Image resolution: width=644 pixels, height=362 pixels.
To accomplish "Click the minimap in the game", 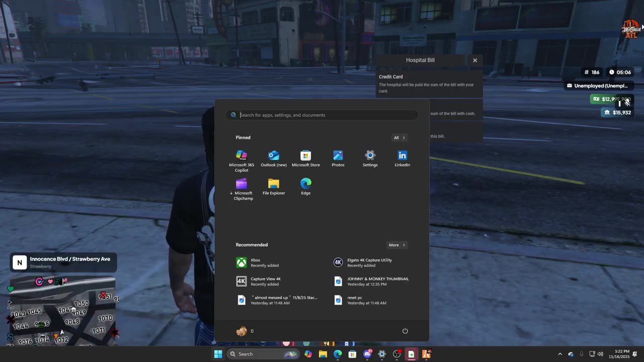I will coord(63,311).
